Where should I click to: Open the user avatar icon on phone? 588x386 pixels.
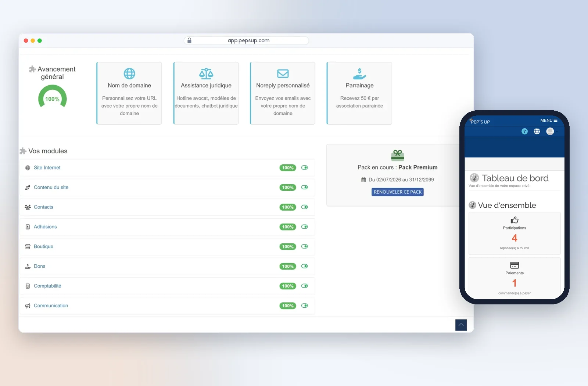tap(550, 131)
